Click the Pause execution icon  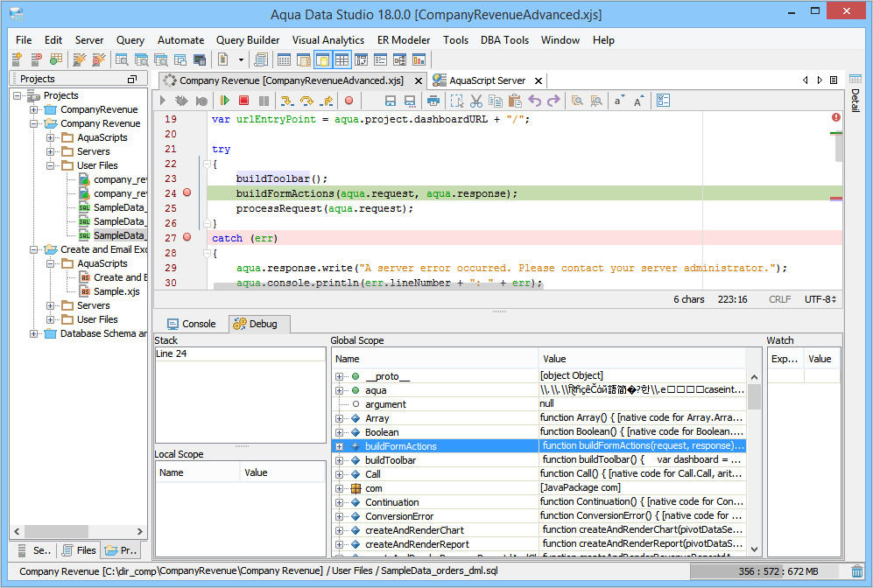pyautogui.click(x=264, y=101)
